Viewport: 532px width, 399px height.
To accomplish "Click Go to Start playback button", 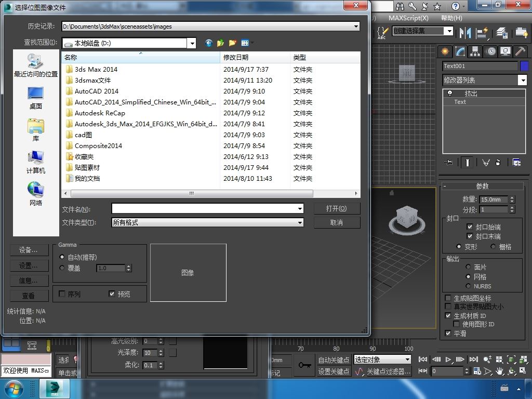I will coord(423,360).
